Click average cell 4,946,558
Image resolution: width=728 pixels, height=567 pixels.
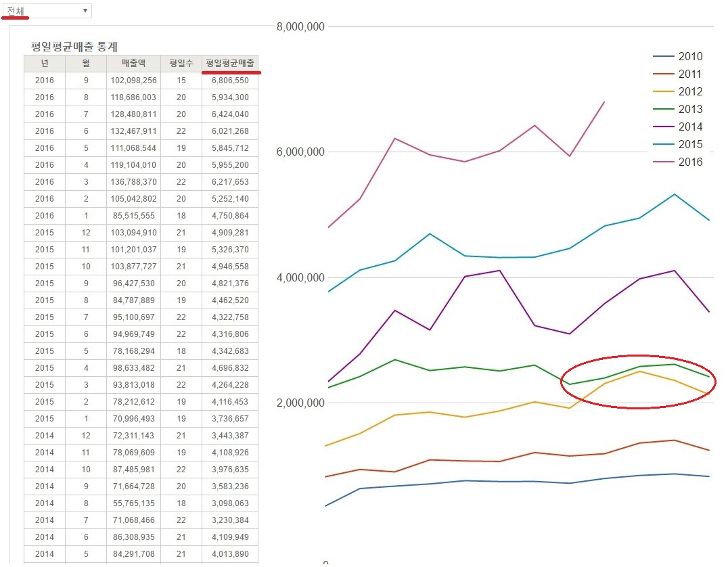point(230,267)
